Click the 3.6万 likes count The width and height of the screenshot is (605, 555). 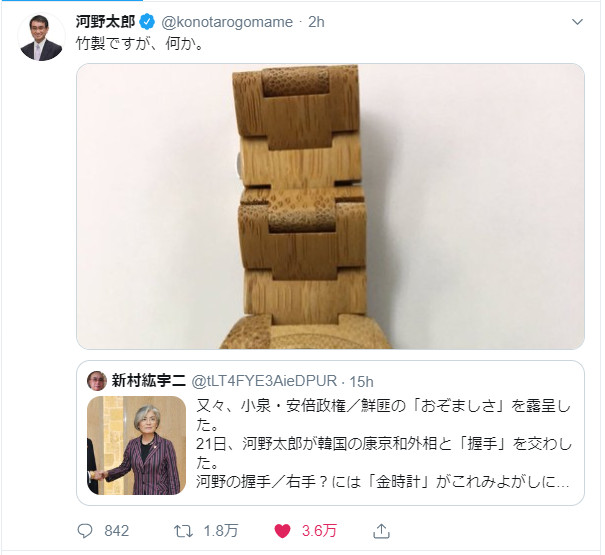click(319, 531)
